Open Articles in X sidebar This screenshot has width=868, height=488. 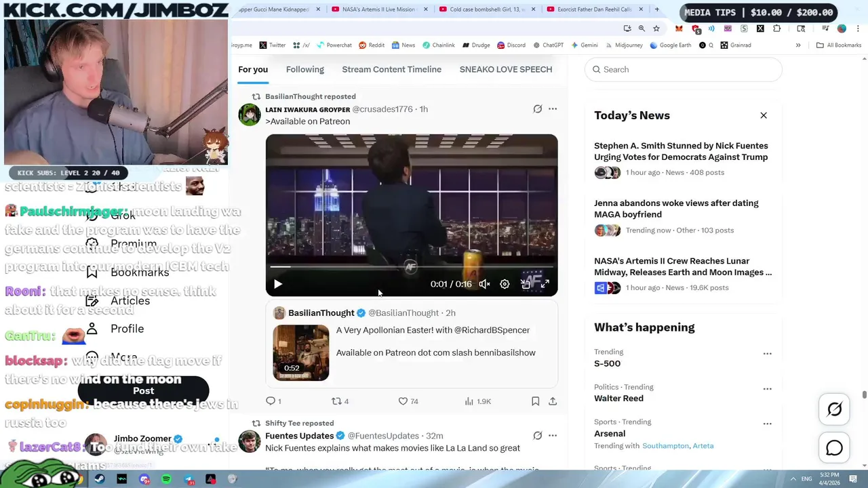[x=119, y=301]
